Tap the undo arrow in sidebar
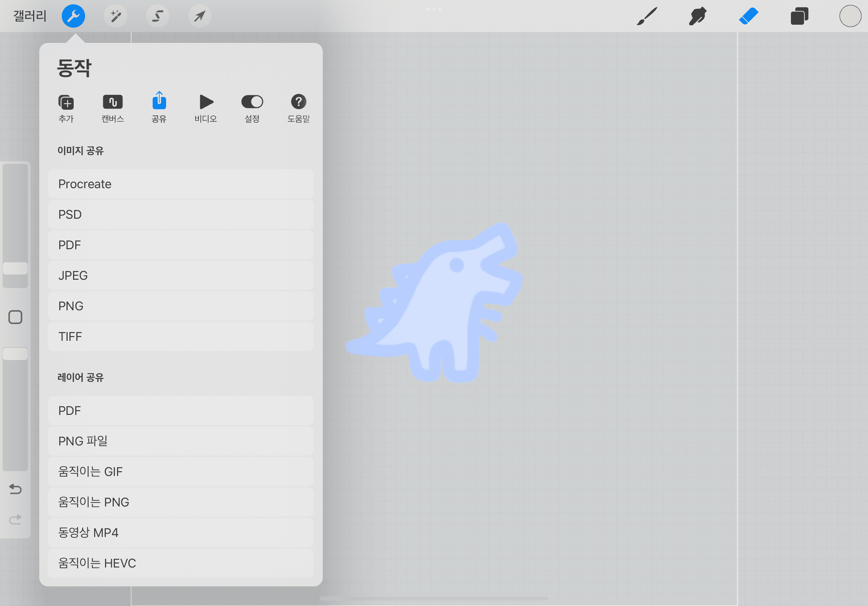The width and height of the screenshot is (868, 606). tap(15, 489)
